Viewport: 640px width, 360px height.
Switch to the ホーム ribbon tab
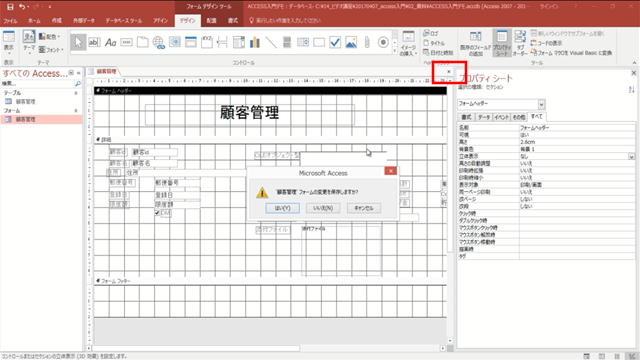(34, 20)
